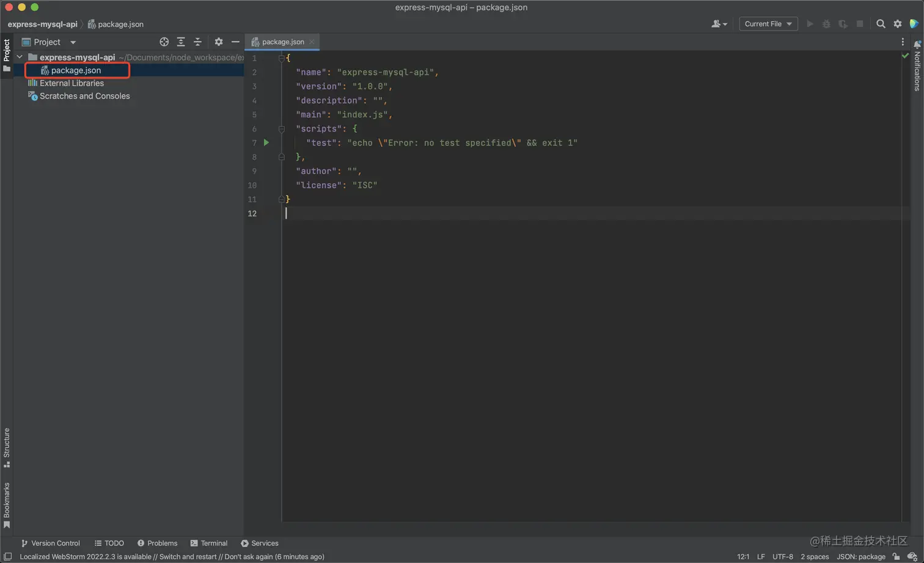Open the TODO tool window
Viewport: 924px width, 563px height.
point(109,543)
